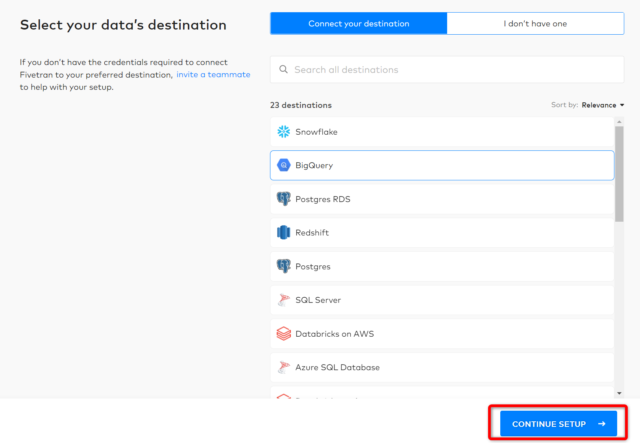The width and height of the screenshot is (640, 443).
Task: Open the Sort by Relevance dropdown
Action: pos(602,105)
